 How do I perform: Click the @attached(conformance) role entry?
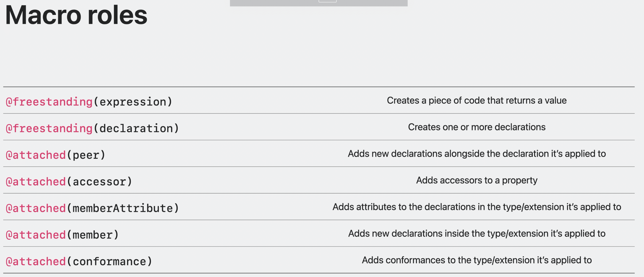79,261
